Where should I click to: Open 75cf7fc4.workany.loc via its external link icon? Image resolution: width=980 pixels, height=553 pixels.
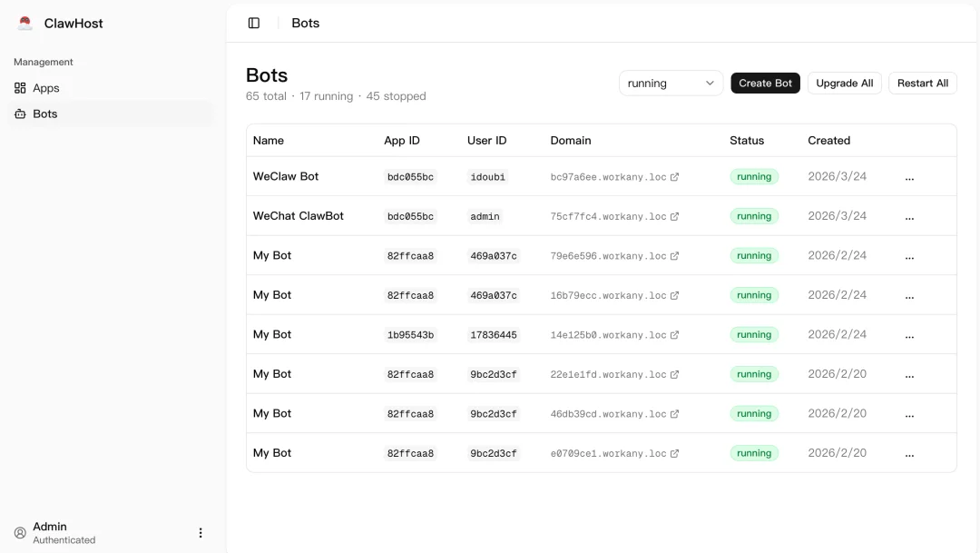tap(674, 216)
